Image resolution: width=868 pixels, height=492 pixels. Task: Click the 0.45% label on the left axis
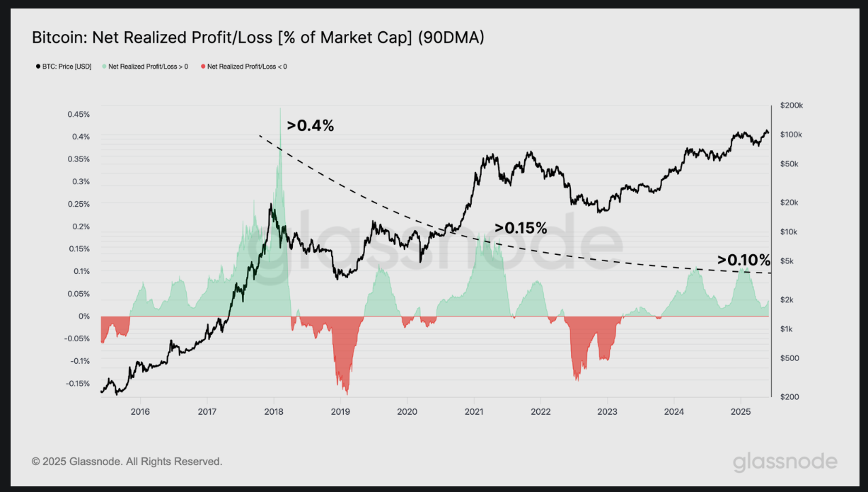pos(79,115)
